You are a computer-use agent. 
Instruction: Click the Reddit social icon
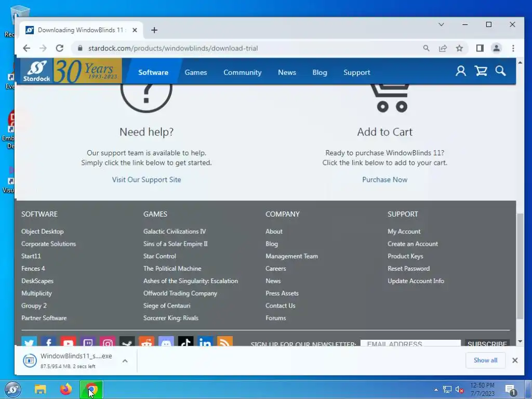[147, 341]
